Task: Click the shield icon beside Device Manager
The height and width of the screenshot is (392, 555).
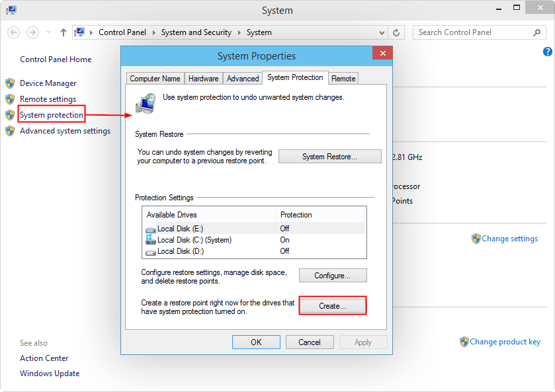Action: click(x=10, y=83)
